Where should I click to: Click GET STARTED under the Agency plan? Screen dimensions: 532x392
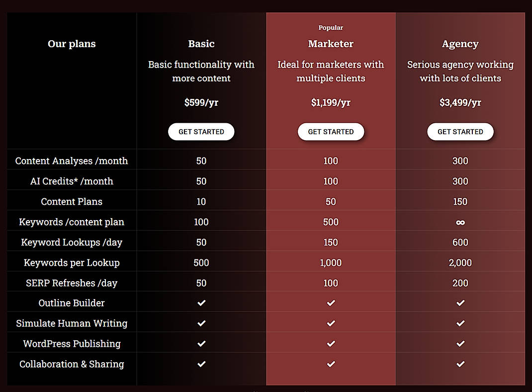click(460, 132)
